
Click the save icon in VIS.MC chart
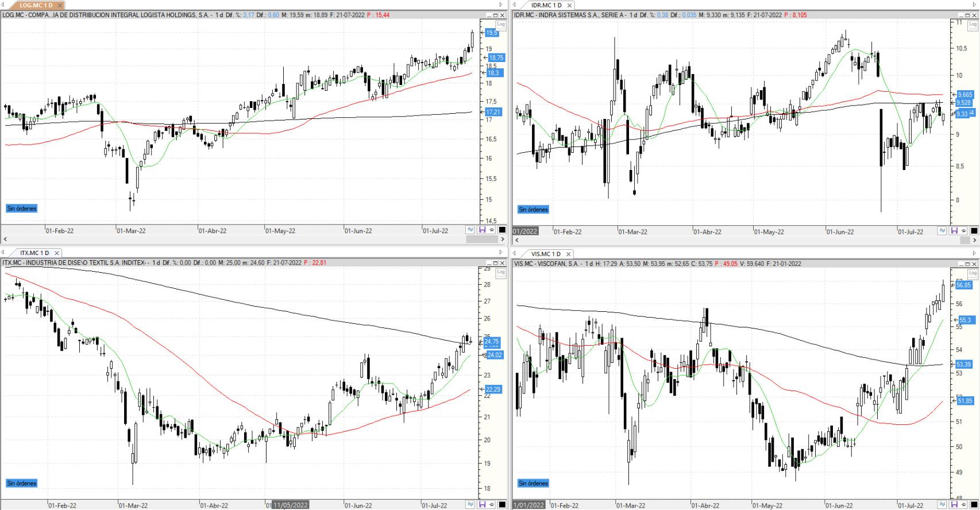tap(954, 505)
